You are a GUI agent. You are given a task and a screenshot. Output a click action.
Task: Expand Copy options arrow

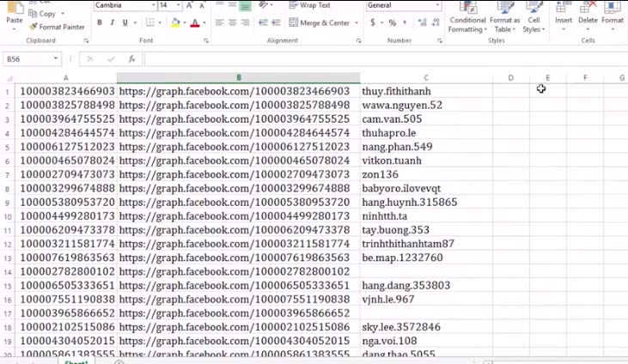pos(63,14)
